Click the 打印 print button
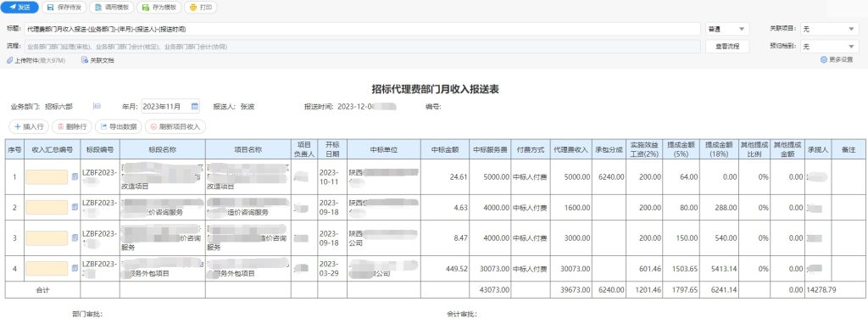Screen dimensions: 868x335 tap(201, 7)
